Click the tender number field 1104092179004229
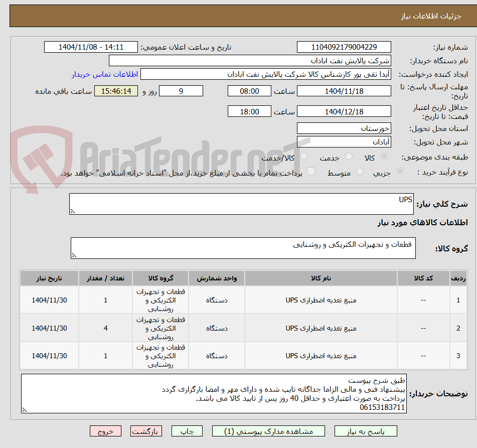Image resolution: width=477 pixels, height=448 pixels. [x=344, y=47]
